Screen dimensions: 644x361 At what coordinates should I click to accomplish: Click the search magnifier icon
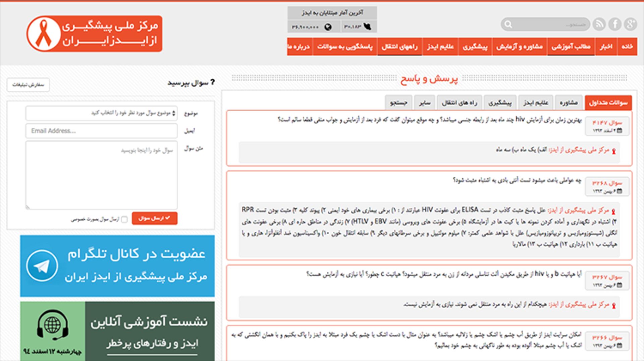point(508,25)
